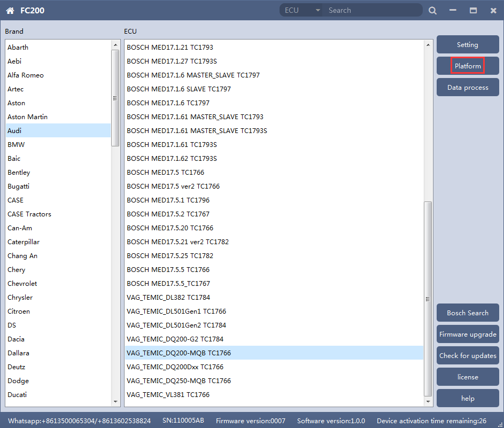Image resolution: width=504 pixels, height=428 pixels.
Task: Select BOSCH MED17.5 ver2 TC1766
Action: click(x=274, y=186)
